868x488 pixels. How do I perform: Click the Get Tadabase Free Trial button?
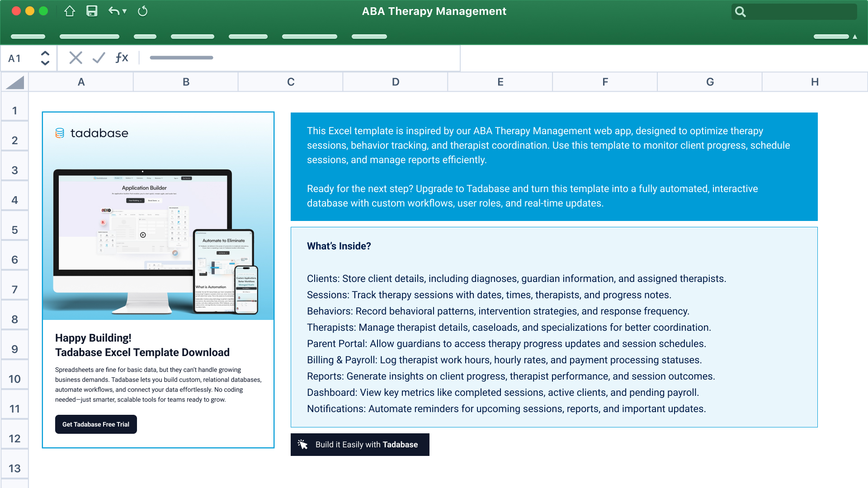(x=96, y=424)
